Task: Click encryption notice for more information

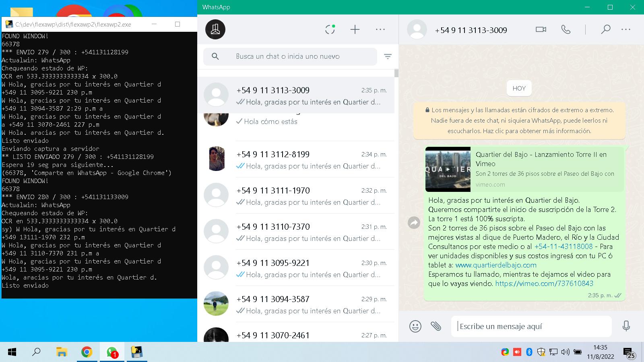Action: 519,120
